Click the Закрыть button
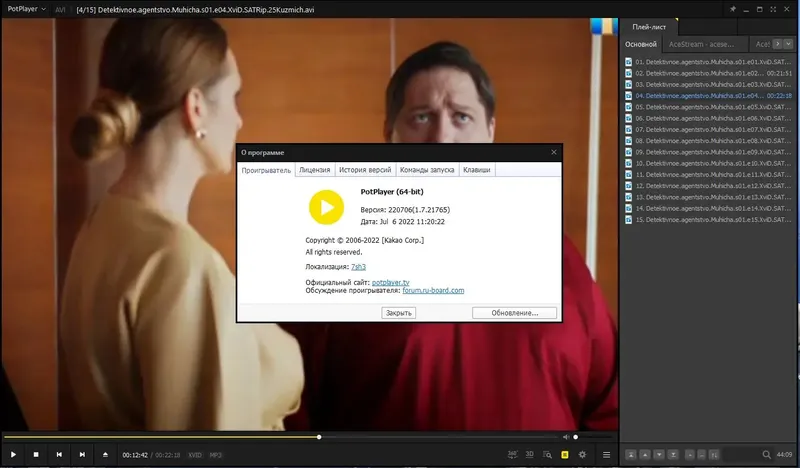800x468 pixels. pos(398,313)
